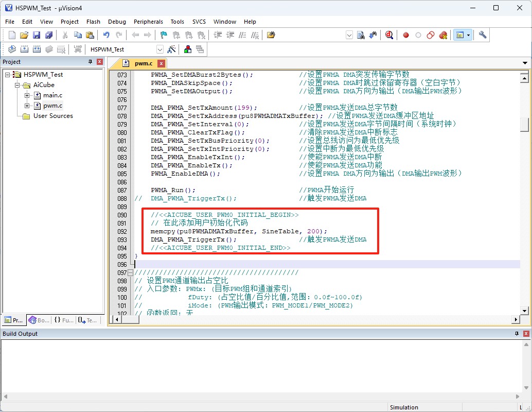Open Configuration with the wrench icon
This screenshot has height=412, width=532.
click(483, 35)
